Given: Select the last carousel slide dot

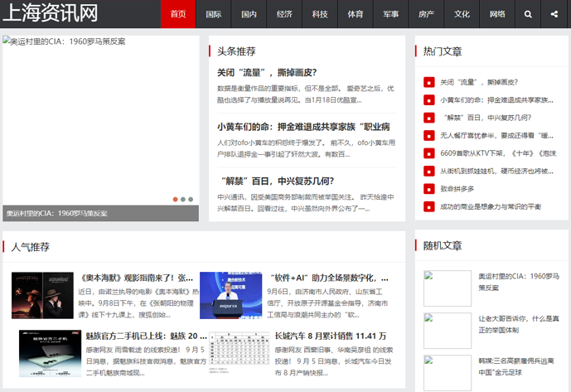Looking at the screenshot, I should pos(191,199).
